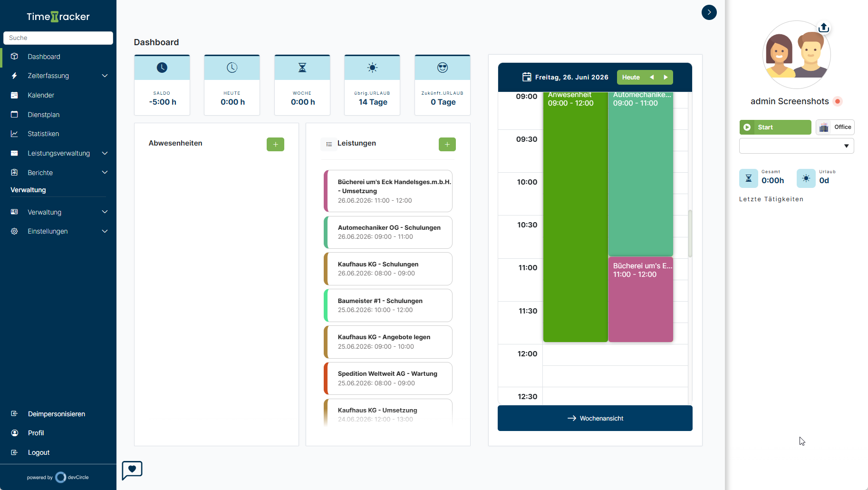Click the pink Bücherei um's E... calendar block
868x490 pixels.
[x=640, y=299]
